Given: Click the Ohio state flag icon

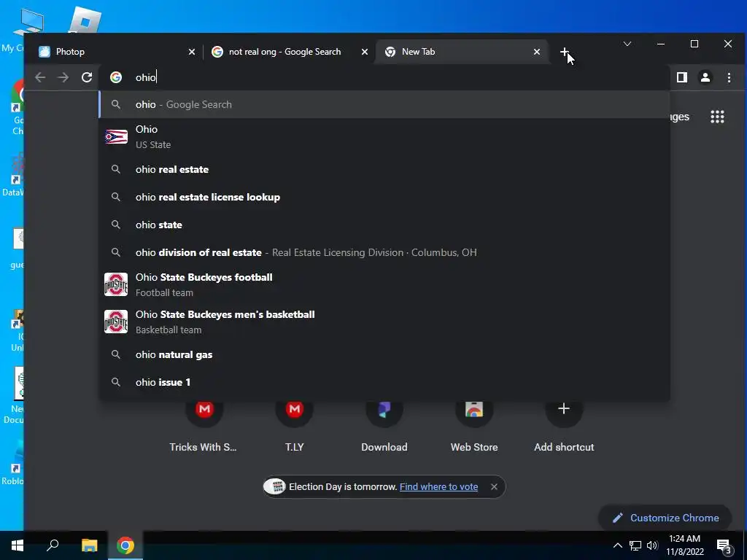Looking at the screenshot, I should click(x=116, y=136).
